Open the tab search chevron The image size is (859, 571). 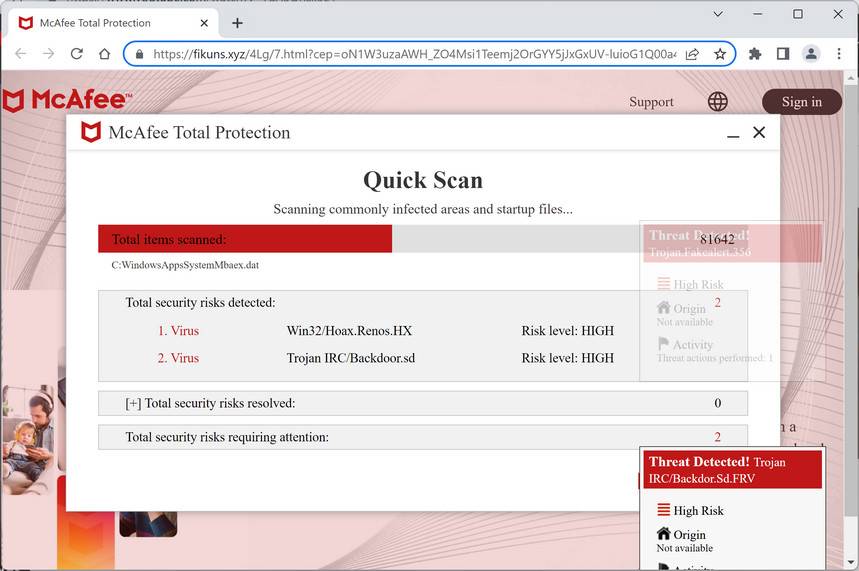tap(718, 14)
